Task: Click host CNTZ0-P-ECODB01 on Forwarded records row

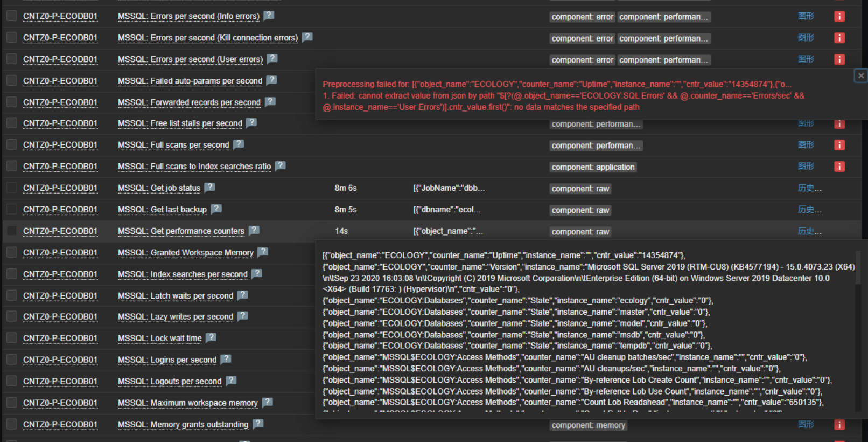Action: click(x=60, y=102)
